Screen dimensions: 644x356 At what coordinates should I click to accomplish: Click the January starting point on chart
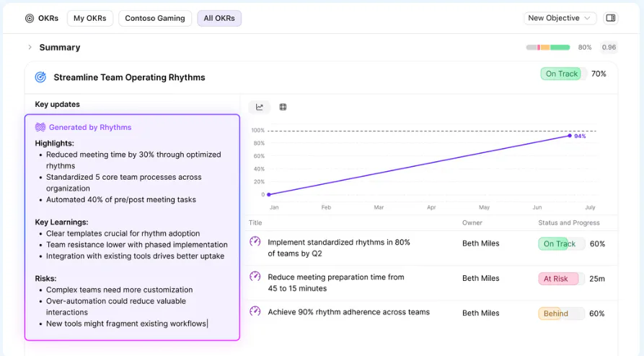269,194
